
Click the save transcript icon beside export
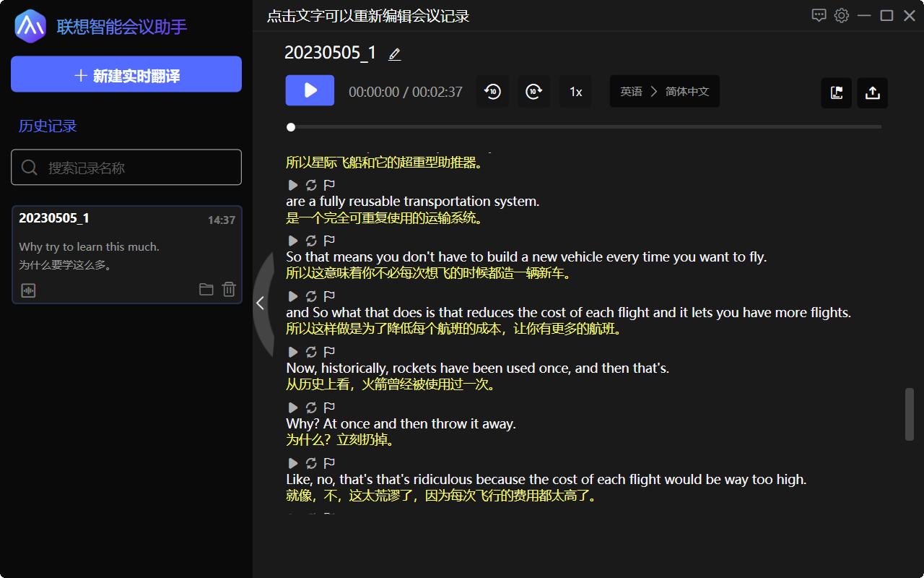tap(836, 93)
